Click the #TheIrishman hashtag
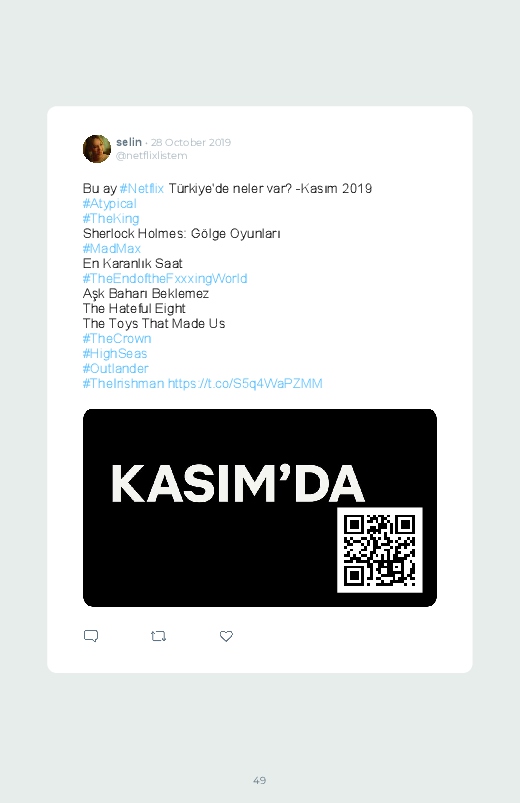 point(123,383)
